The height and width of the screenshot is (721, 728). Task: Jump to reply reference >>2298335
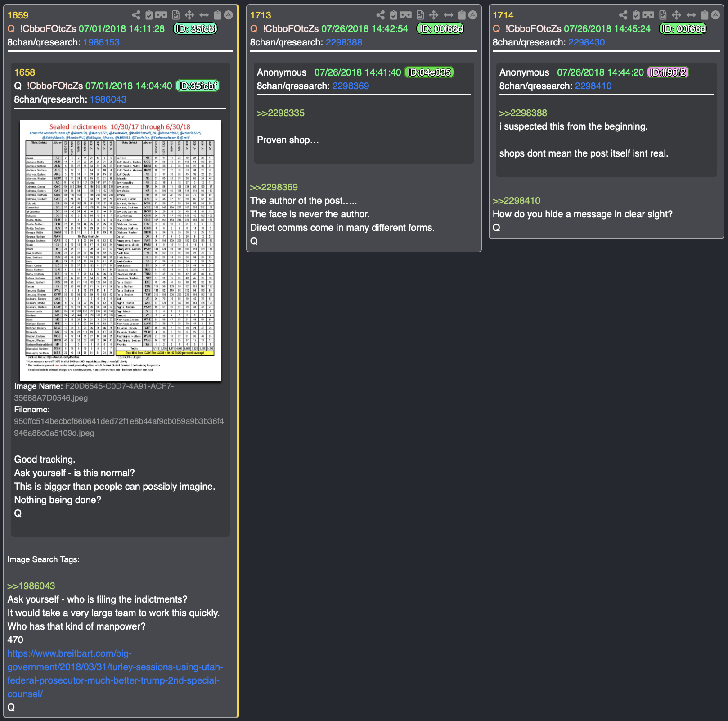pos(280,113)
